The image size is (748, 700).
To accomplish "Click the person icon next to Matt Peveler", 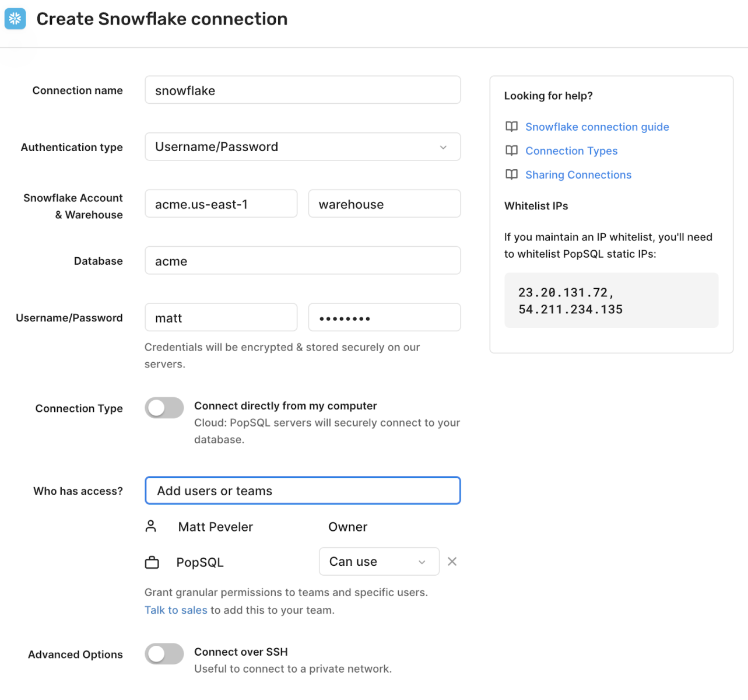I will pos(152,526).
